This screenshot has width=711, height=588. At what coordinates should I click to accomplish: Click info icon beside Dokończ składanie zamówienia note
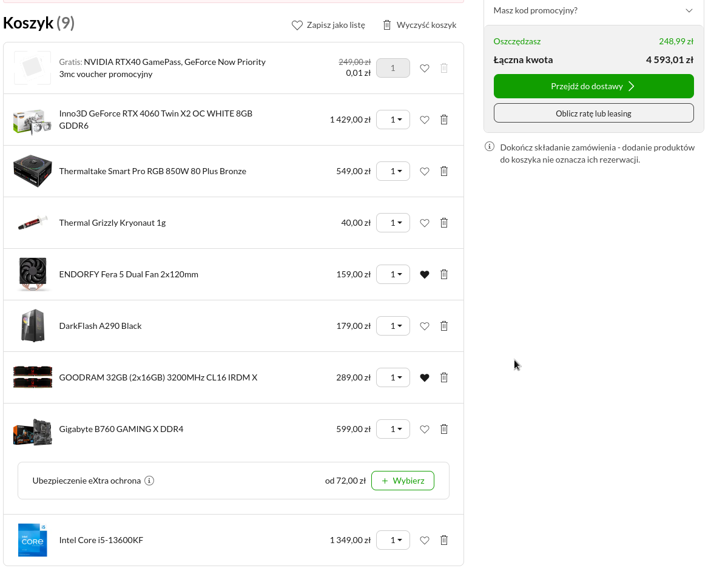pyautogui.click(x=489, y=146)
